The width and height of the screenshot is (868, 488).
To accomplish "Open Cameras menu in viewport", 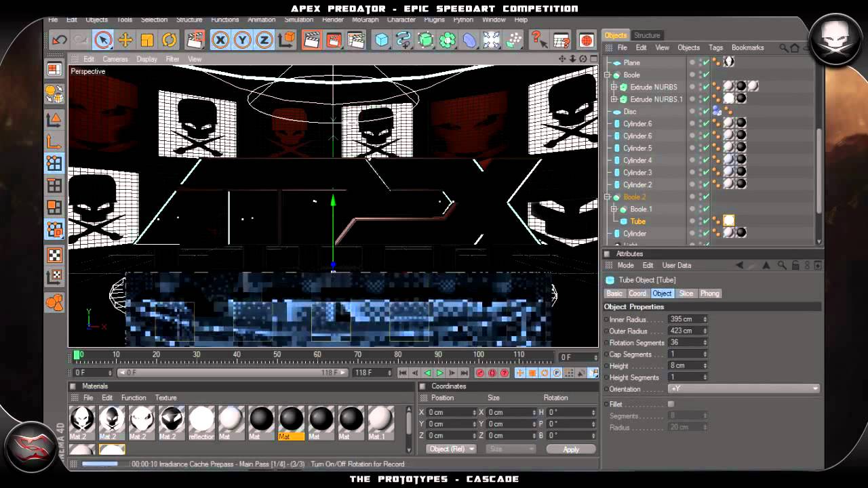I will (115, 59).
